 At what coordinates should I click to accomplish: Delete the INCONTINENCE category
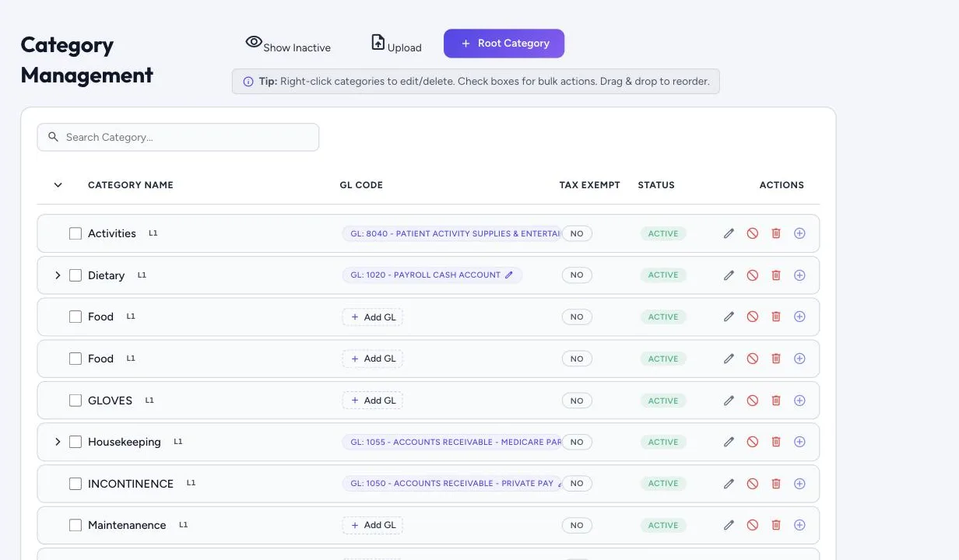[776, 484]
